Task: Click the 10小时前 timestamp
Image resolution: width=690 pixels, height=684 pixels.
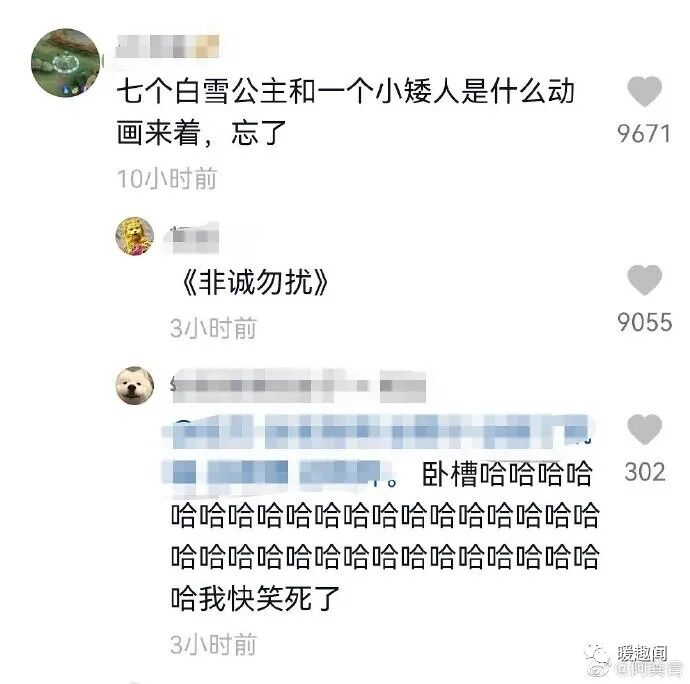Action: tap(167, 179)
